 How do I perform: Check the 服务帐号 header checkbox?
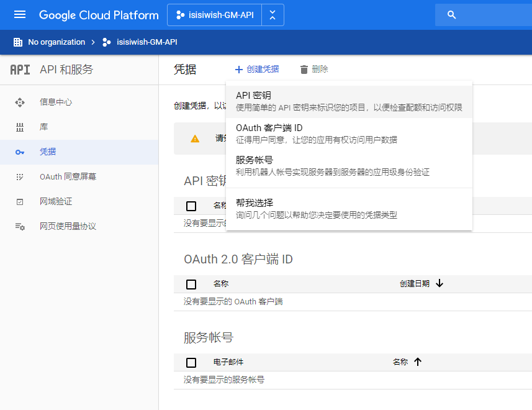point(191,362)
